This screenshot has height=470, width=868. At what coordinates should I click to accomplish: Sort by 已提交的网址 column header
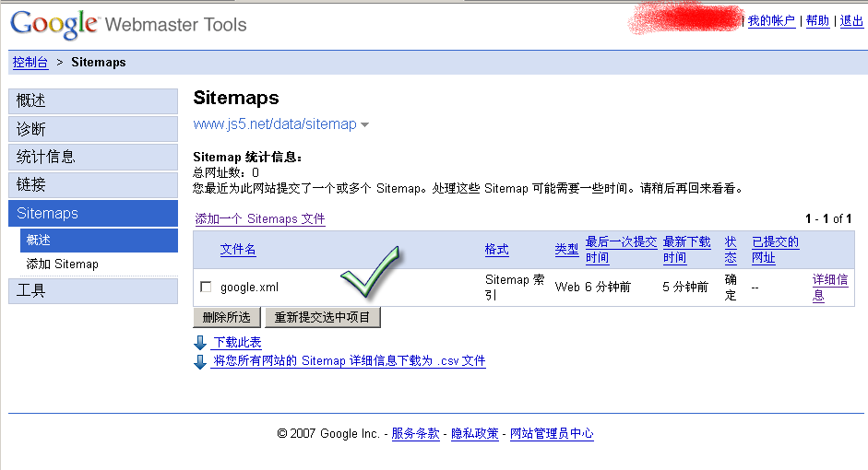click(x=775, y=250)
